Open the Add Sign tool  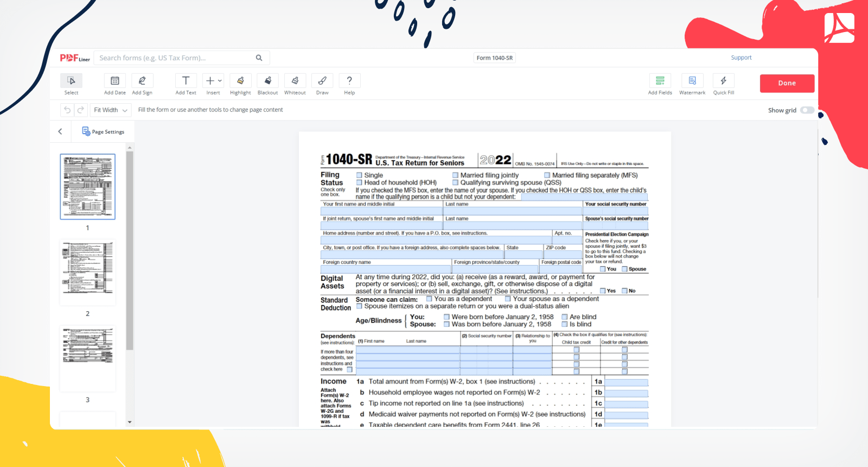(142, 80)
